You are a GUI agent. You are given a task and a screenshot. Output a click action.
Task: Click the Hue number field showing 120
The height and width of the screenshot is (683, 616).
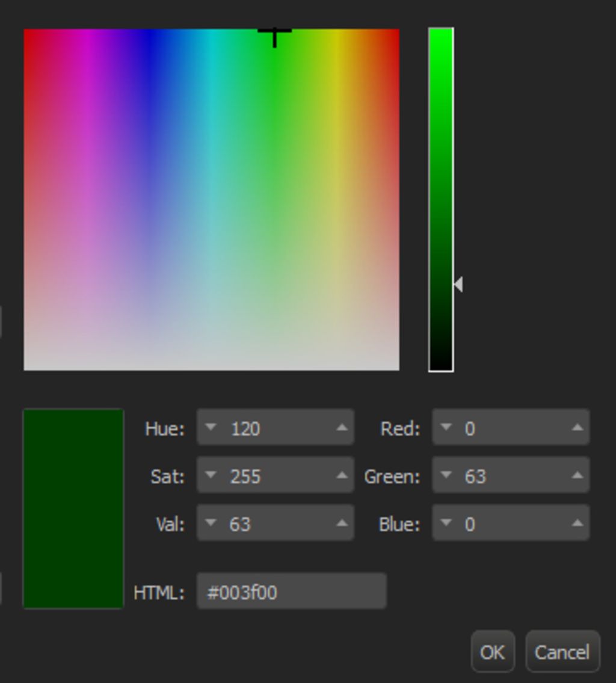pos(275,427)
